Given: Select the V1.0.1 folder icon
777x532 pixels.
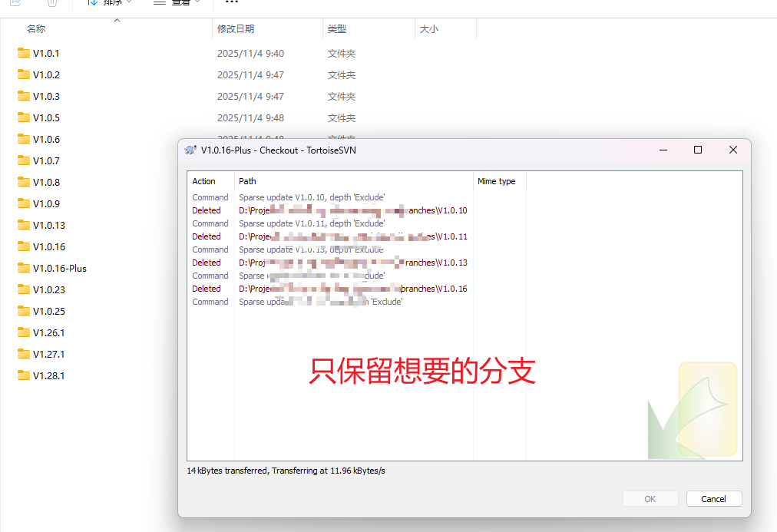Looking at the screenshot, I should pyautogui.click(x=23, y=53).
